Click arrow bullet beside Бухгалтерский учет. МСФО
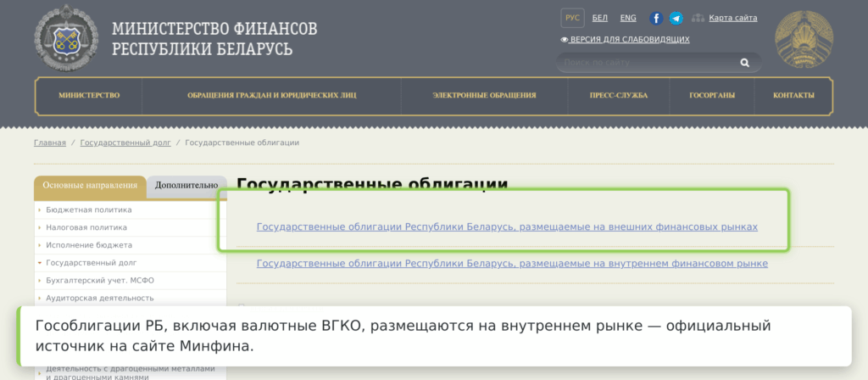The height and width of the screenshot is (380, 868). (x=39, y=281)
